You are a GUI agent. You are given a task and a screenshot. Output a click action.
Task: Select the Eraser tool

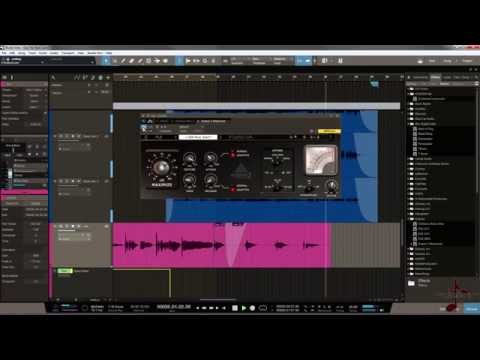[x=131, y=61]
